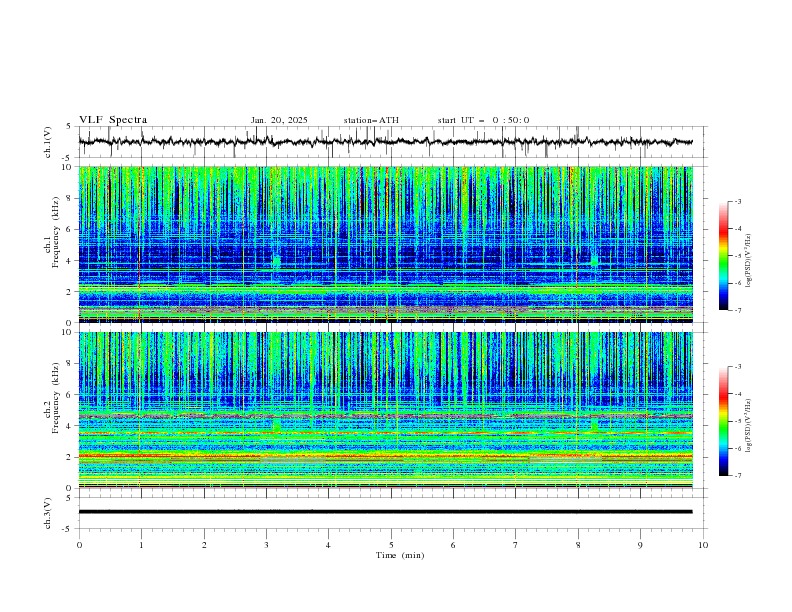792x612 pixels.
Task: Click the log(PSD) label beside ch.1 colorbar
Action: click(x=748, y=261)
